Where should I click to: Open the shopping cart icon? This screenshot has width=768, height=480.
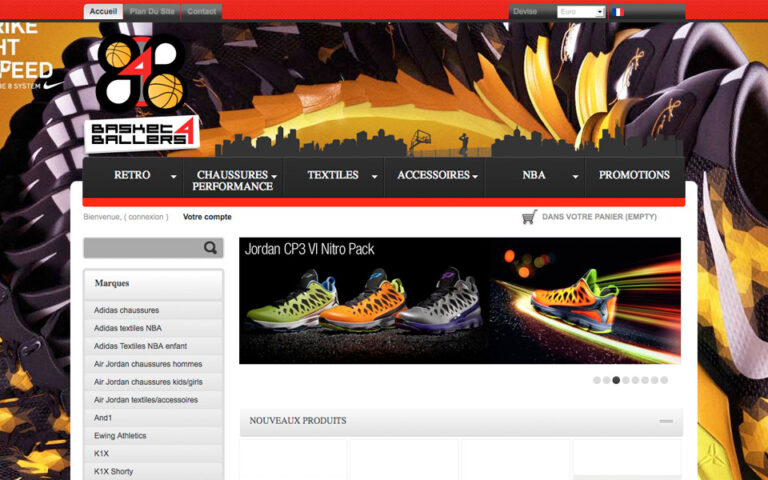tap(529, 217)
